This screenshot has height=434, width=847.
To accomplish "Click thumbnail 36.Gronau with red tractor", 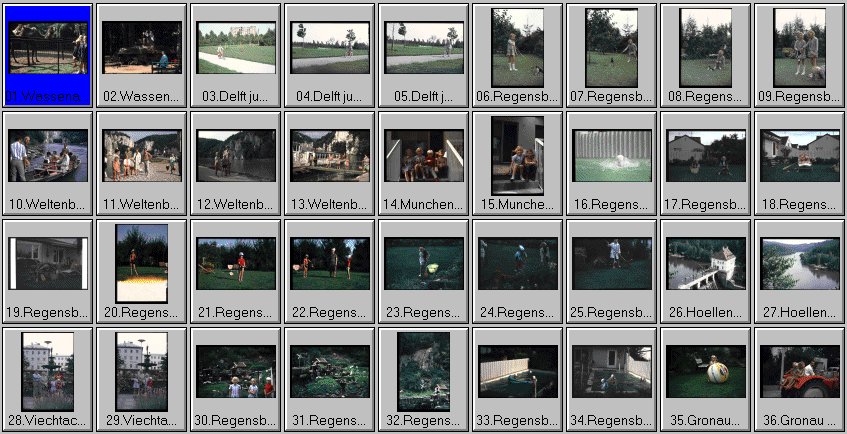I will 799,372.
